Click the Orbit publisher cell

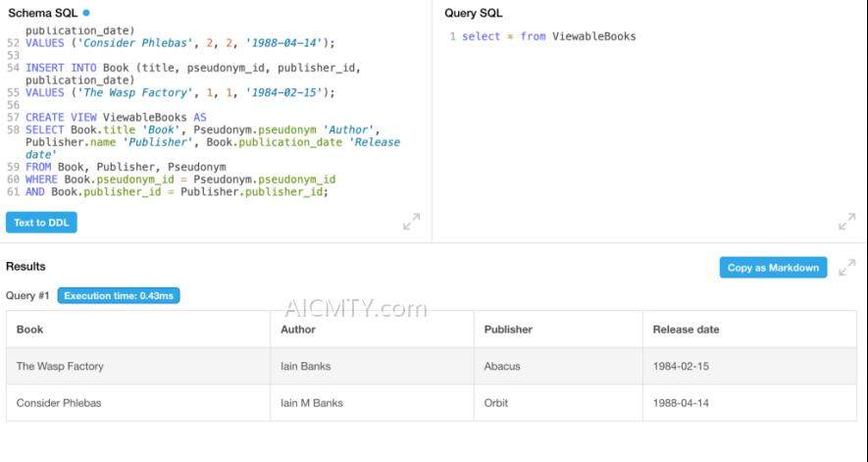[x=496, y=403]
